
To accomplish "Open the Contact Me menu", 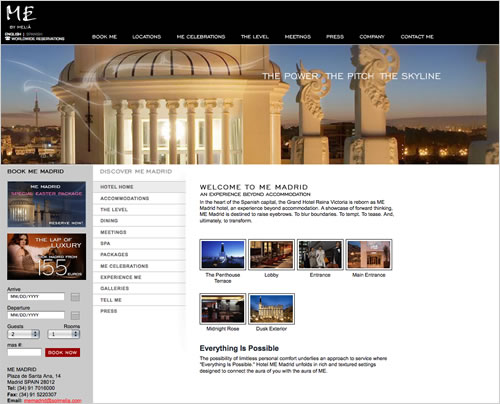I will 417,37.
